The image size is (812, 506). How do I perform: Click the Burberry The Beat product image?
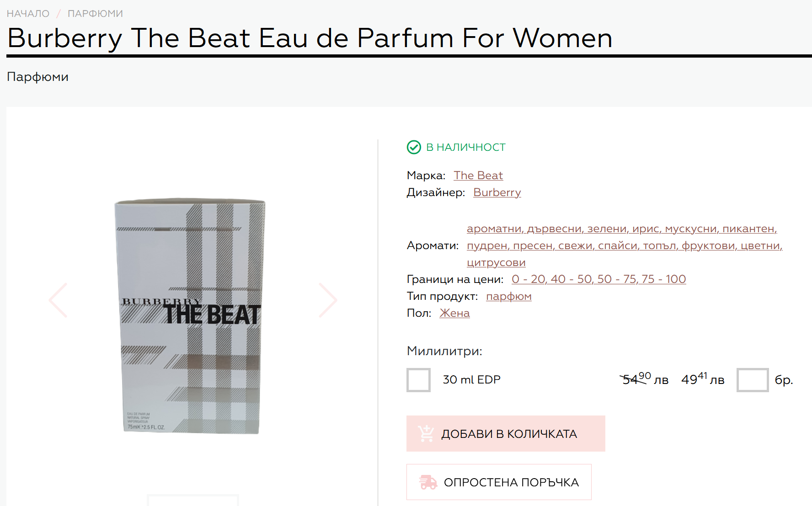click(x=191, y=315)
